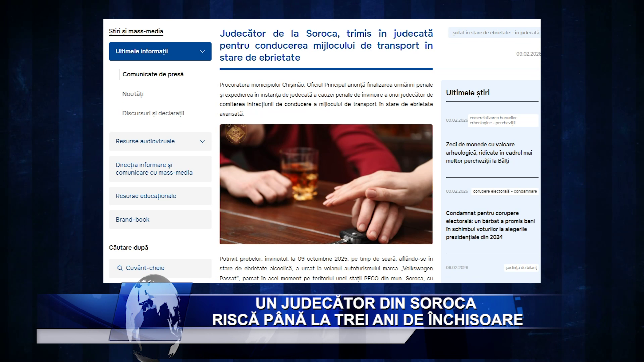Select Comunicate de presă menu item
Screen dimensions: 644x362
(153, 74)
